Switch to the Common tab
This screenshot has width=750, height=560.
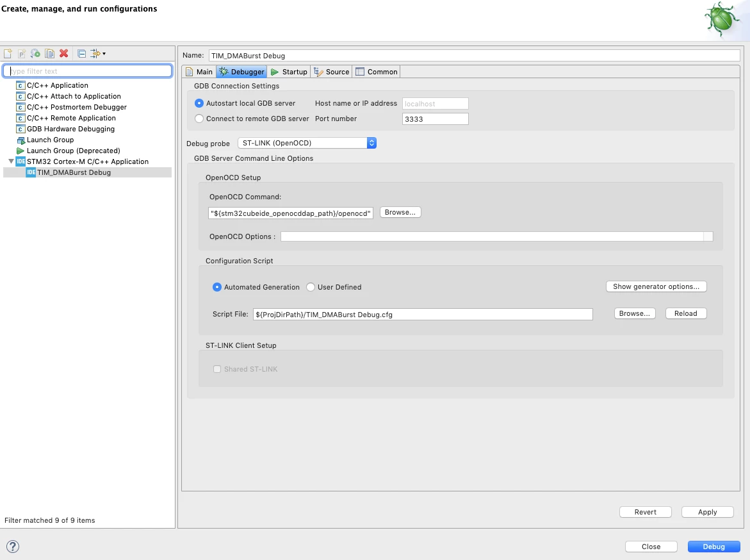tap(377, 72)
